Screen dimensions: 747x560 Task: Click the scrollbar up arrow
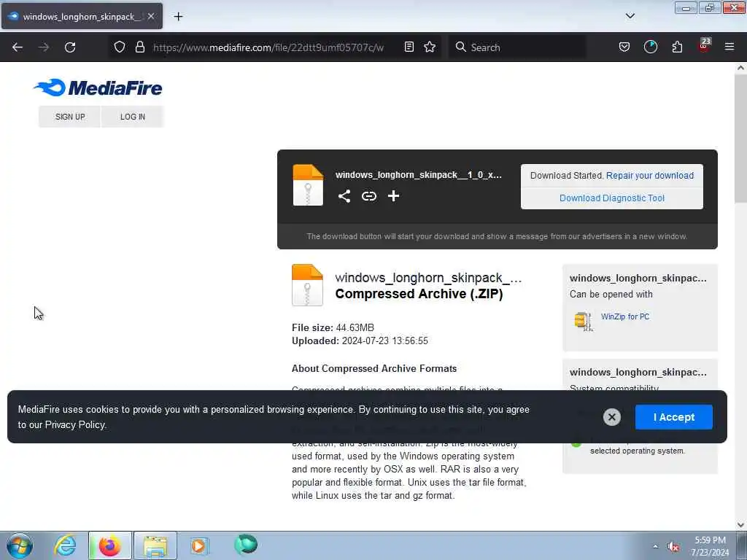[740, 68]
